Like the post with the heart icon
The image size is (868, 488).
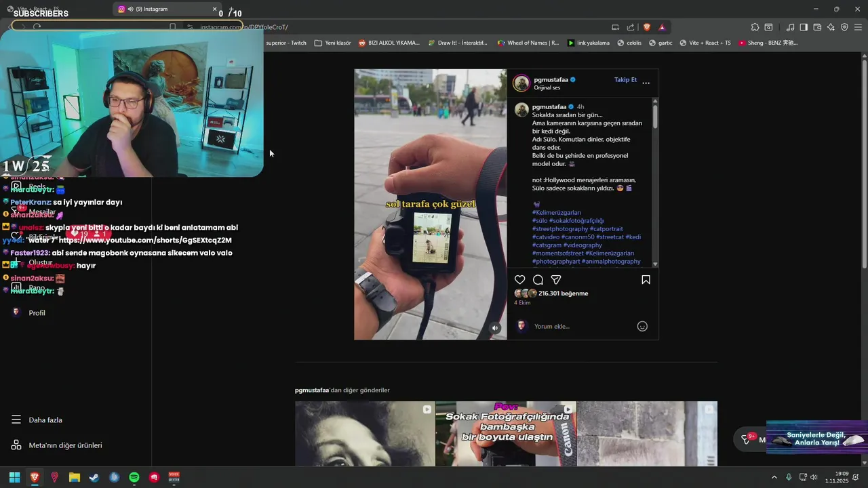click(519, 280)
